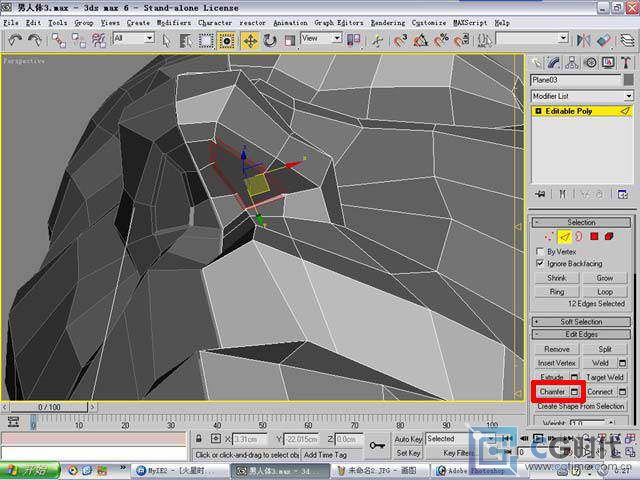Click the Redo arrow icon
The width and height of the screenshot is (640, 480).
(x=35, y=40)
